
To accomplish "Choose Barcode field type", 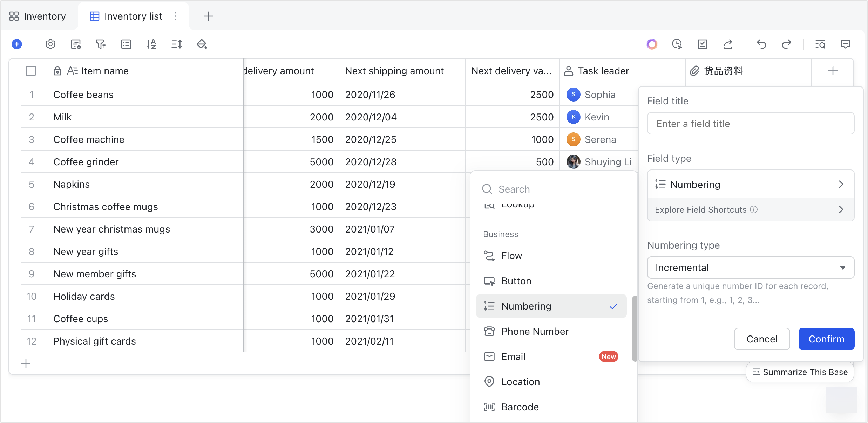I will [551, 407].
